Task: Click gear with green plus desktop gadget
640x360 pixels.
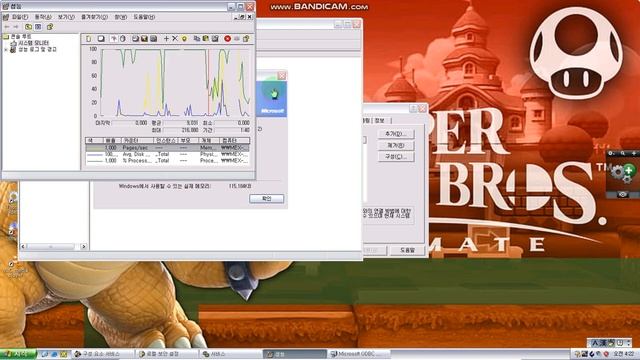Action: (x=623, y=173)
